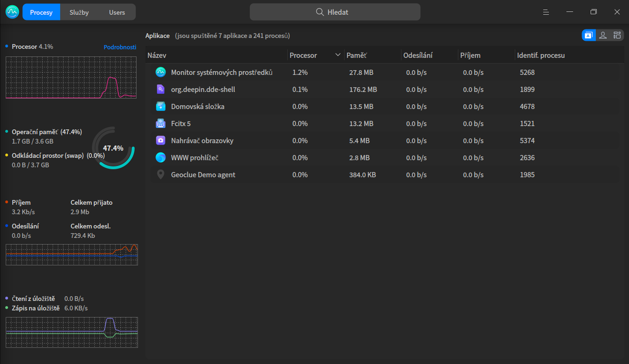Click the search magnifier icon
This screenshot has height=364, width=629.
click(320, 12)
